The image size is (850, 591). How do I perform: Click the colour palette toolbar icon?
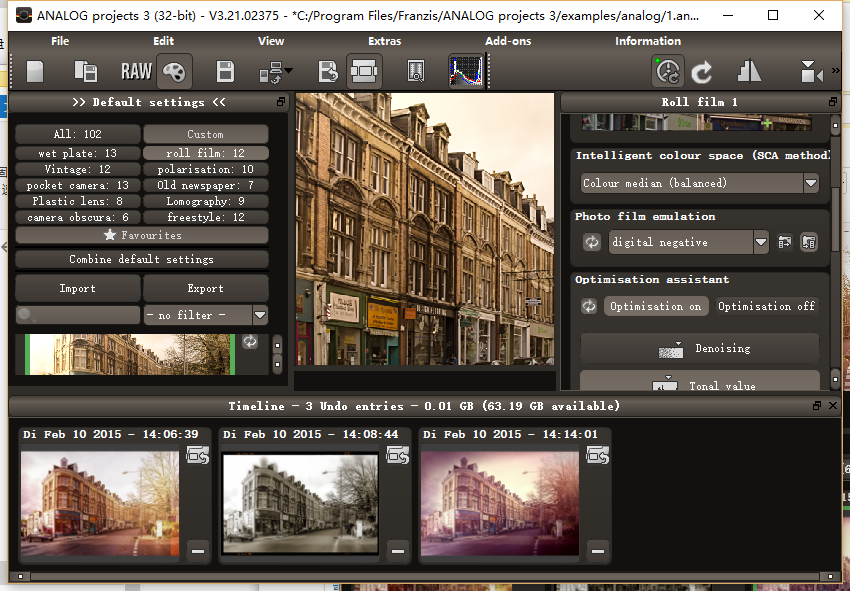tap(173, 72)
